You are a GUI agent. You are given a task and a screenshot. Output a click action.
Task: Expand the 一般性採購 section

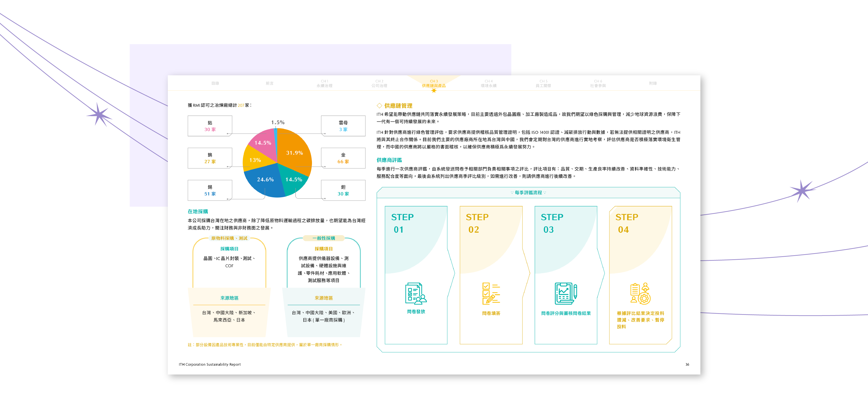(324, 238)
